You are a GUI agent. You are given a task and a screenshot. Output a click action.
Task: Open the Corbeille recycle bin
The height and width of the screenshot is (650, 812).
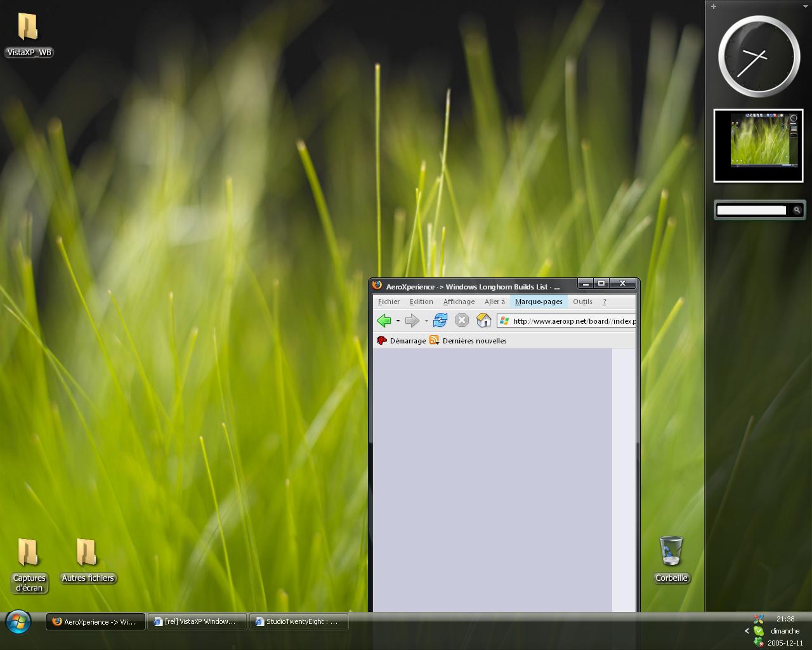[671, 551]
